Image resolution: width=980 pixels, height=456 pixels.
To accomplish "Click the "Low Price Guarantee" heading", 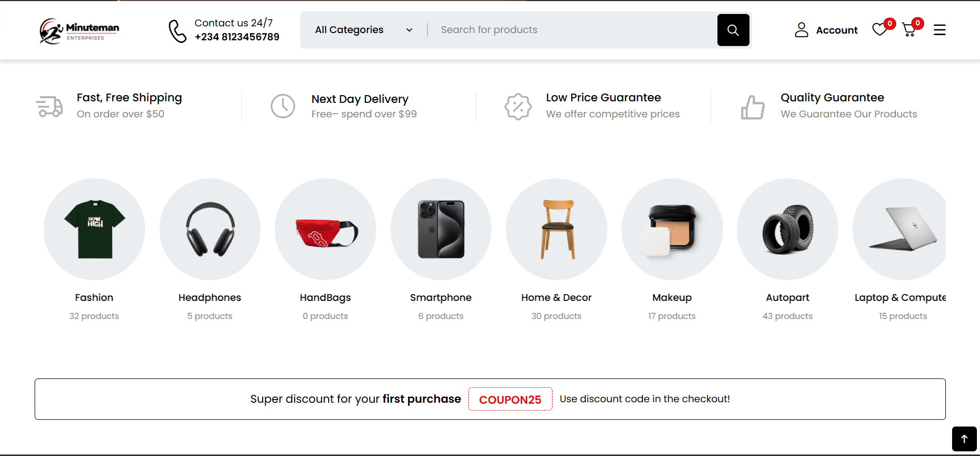I will [603, 98].
